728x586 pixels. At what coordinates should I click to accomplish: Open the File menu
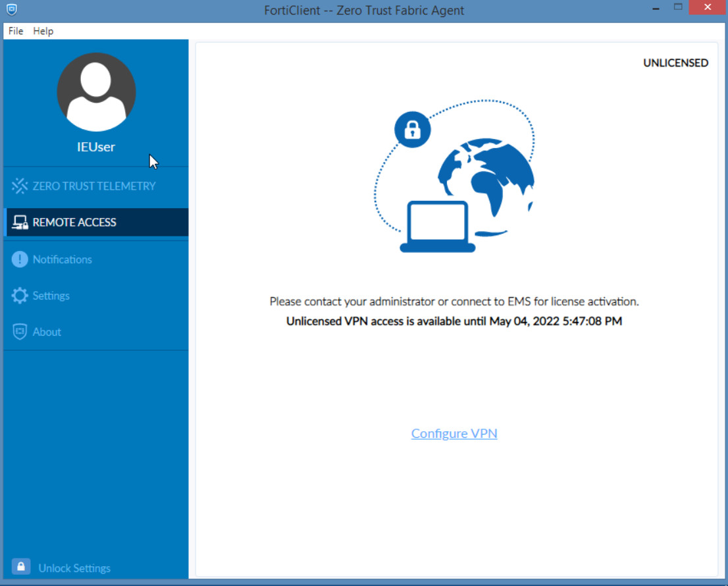pyautogui.click(x=16, y=31)
